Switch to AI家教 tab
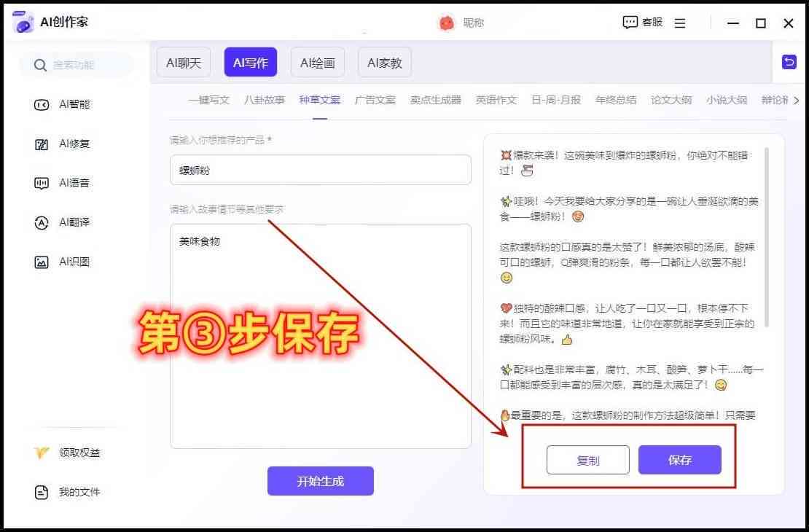The width and height of the screenshot is (809, 532). [385, 63]
